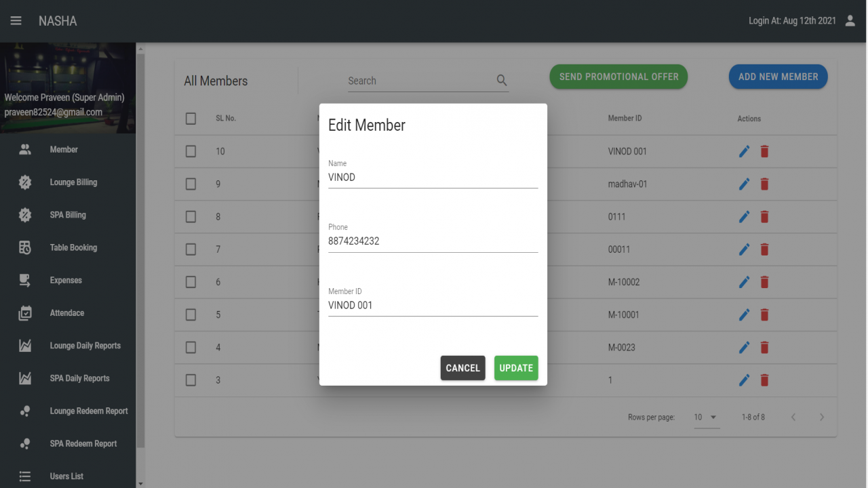Check the row SL No. 6 checkbox

(191, 281)
